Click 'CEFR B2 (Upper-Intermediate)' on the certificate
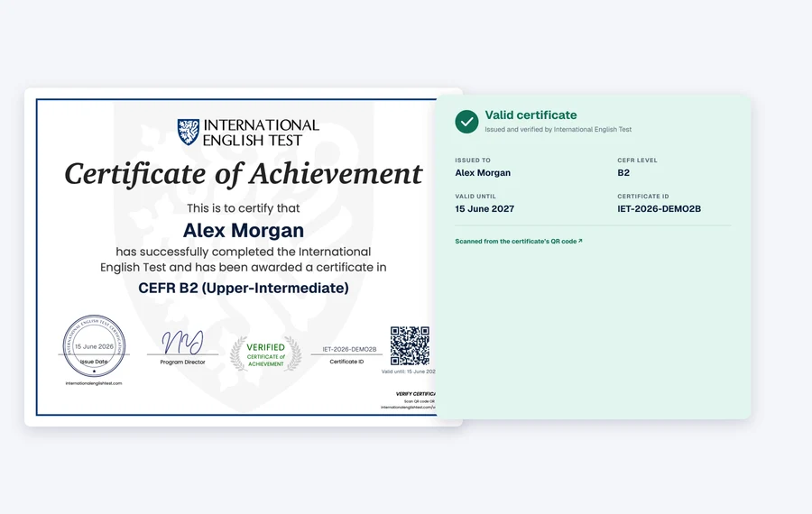This screenshot has height=514, width=812. tap(244, 288)
